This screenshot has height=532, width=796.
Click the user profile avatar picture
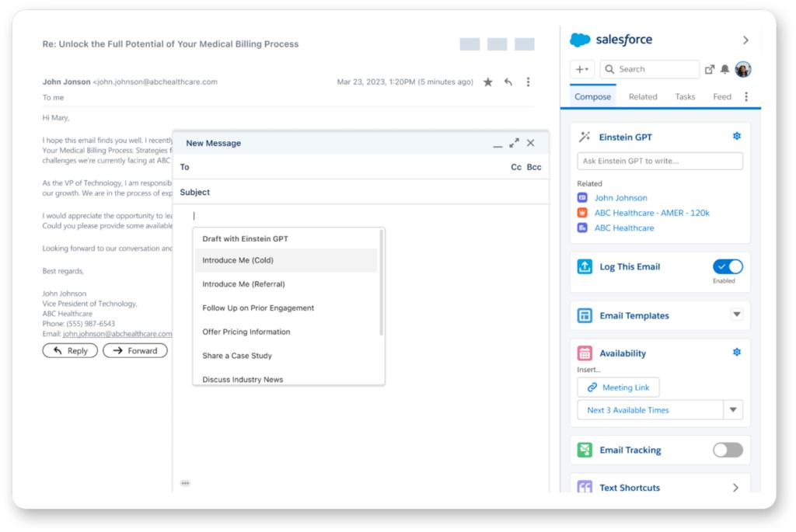coord(742,69)
